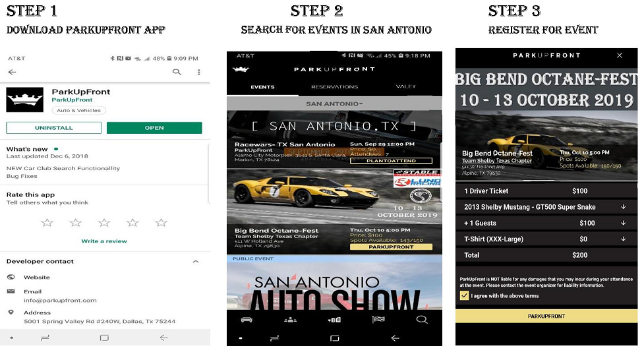Tap the yellow PARKUPFRONT registration button

pyautogui.click(x=546, y=316)
